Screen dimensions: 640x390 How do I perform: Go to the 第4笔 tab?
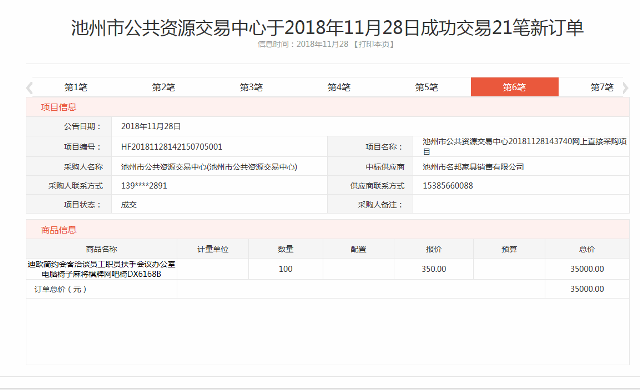coord(339,87)
